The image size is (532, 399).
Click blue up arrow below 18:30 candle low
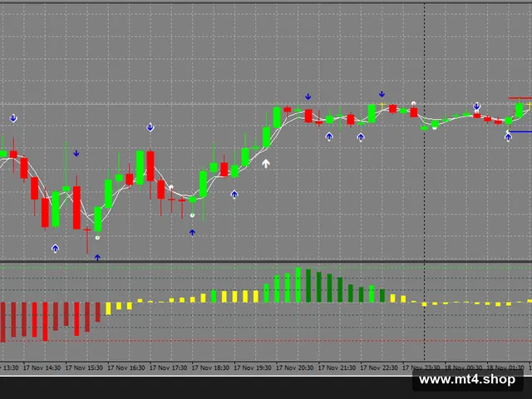pyautogui.click(x=192, y=233)
